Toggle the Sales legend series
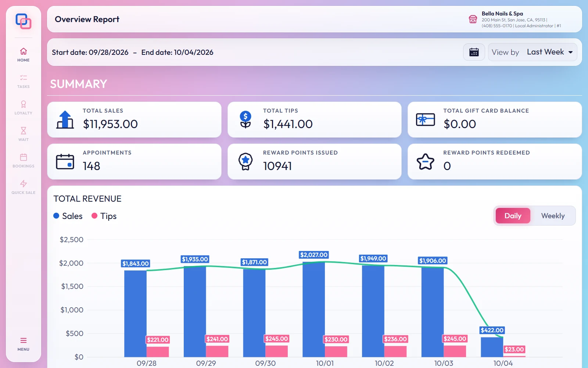This screenshot has width=588, height=368. pyautogui.click(x=68, y=216)
